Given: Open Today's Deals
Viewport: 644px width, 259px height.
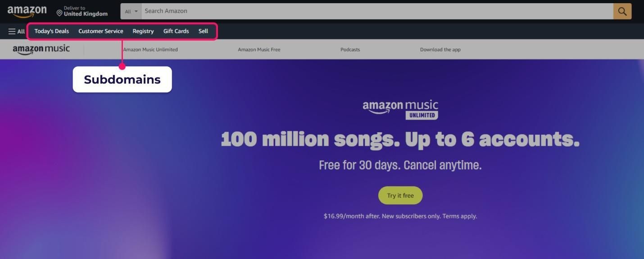Looking at the screenshot, I should point(52,31).
